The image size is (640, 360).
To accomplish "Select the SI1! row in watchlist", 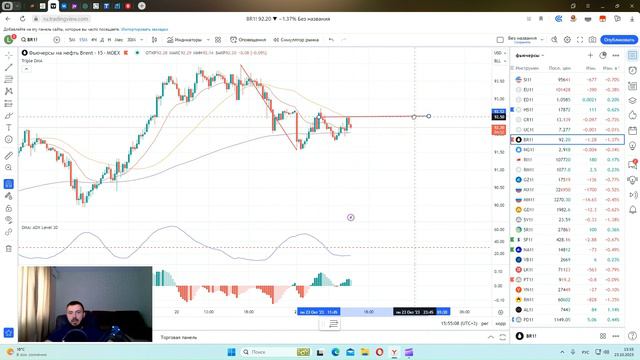I will (567, 80).
